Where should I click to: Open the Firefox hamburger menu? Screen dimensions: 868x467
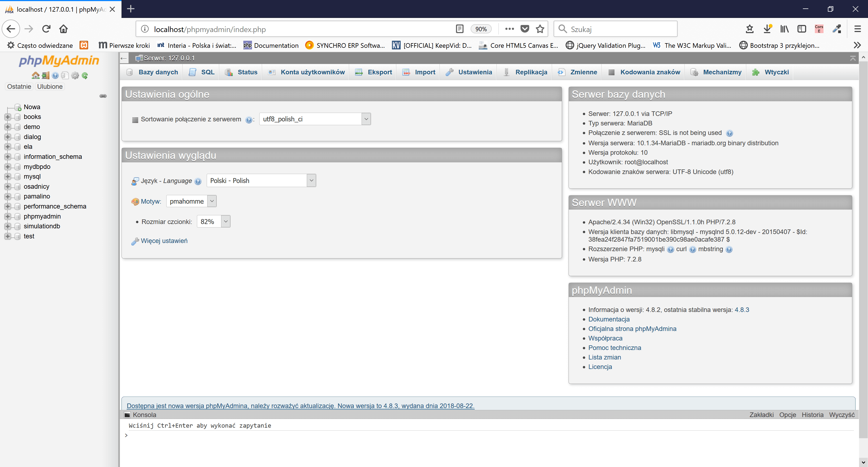tap(857, 29)
